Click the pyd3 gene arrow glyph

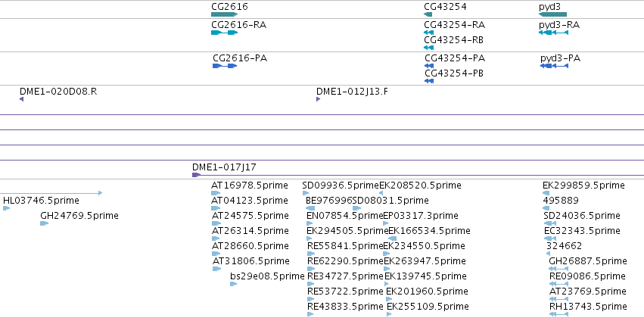click(x=553, y=14)
